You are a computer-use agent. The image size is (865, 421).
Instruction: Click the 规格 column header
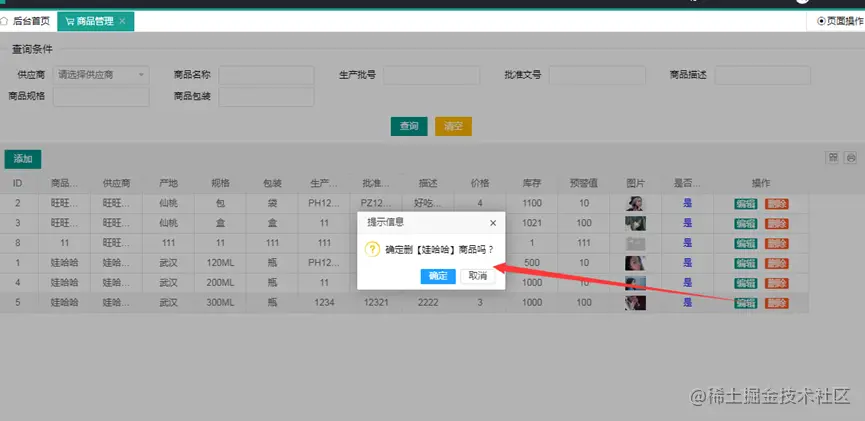220,183
